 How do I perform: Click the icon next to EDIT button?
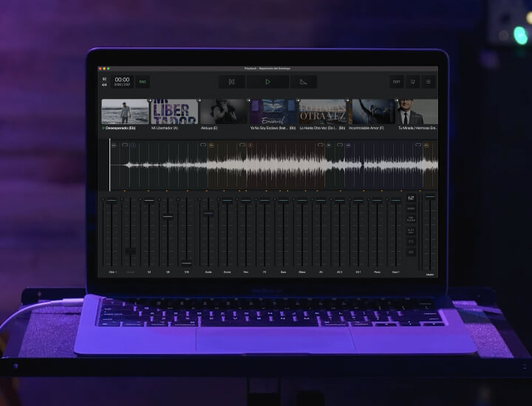[x=413, y=82]
